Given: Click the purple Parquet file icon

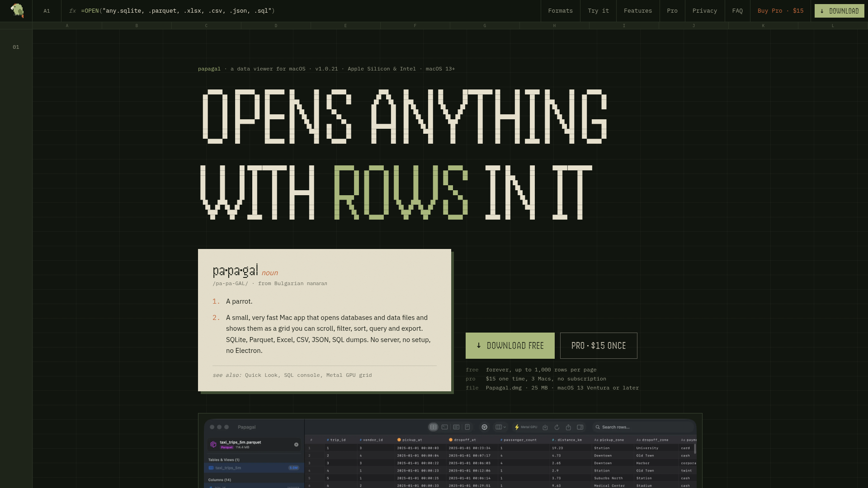Looking at the screenshot, I should pyautogui.click(x=213, y=445).
